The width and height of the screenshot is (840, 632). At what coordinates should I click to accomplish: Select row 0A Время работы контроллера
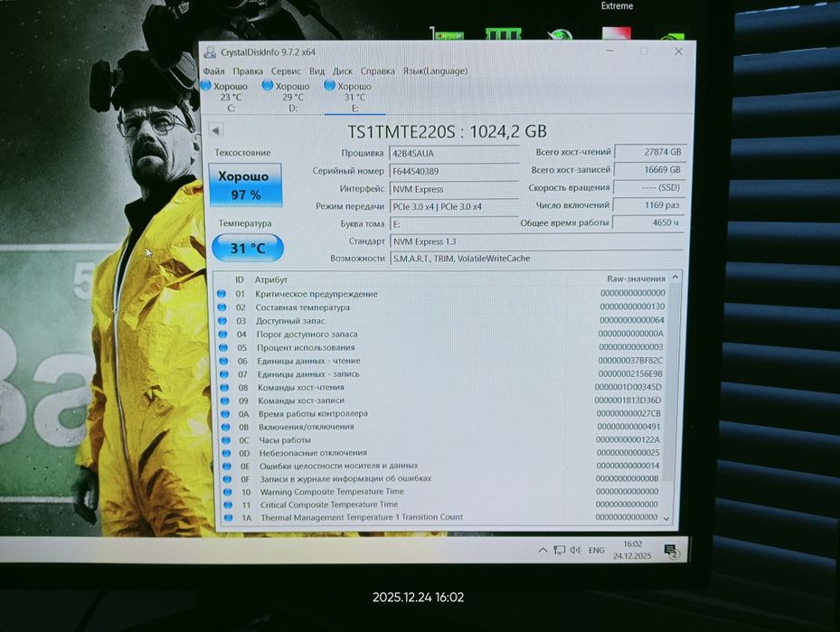coord(442,413)
